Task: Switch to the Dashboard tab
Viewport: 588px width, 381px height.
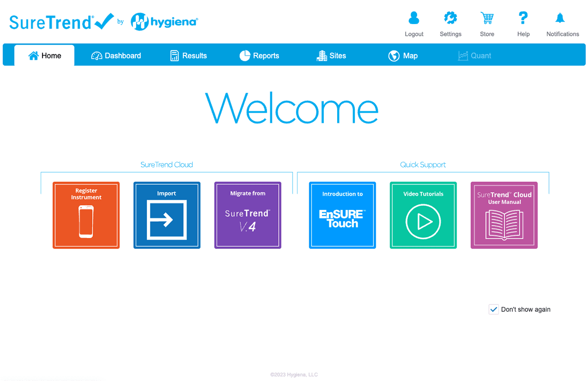Action: (x=116, y=56)
